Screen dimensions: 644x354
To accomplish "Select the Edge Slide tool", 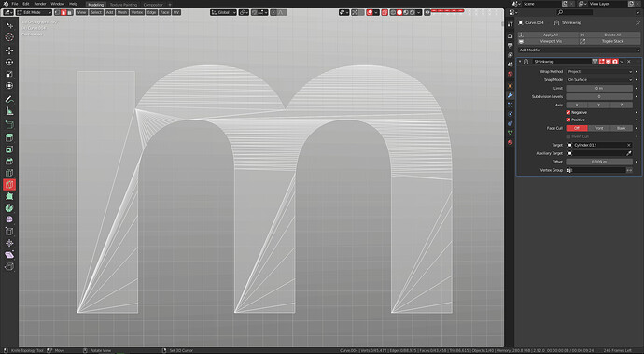I will pos(9,232).
